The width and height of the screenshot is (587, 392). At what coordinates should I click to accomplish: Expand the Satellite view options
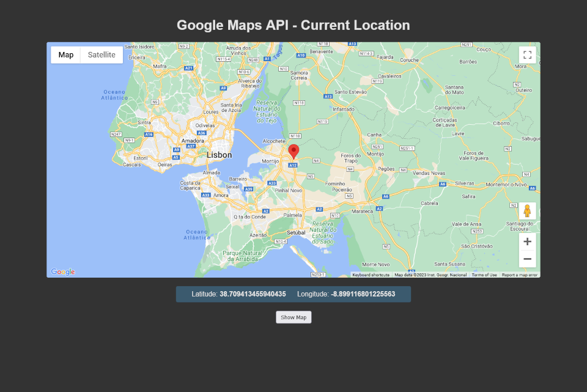point(101,54)
